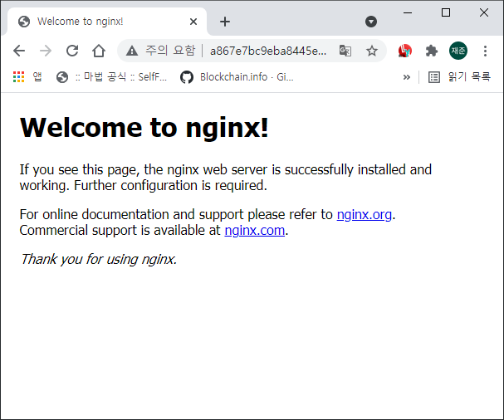Screen dimensions: 504x420
Task: Close the Welcome to nginx! tab
Action: [193, 22]
